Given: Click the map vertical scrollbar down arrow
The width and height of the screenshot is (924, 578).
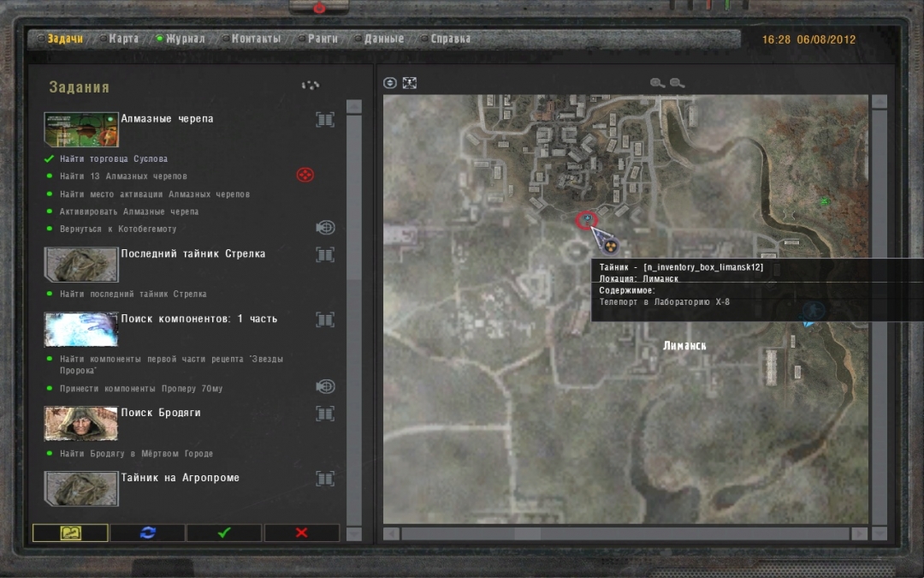Looking at the screenshot, I should click(880, 533).
